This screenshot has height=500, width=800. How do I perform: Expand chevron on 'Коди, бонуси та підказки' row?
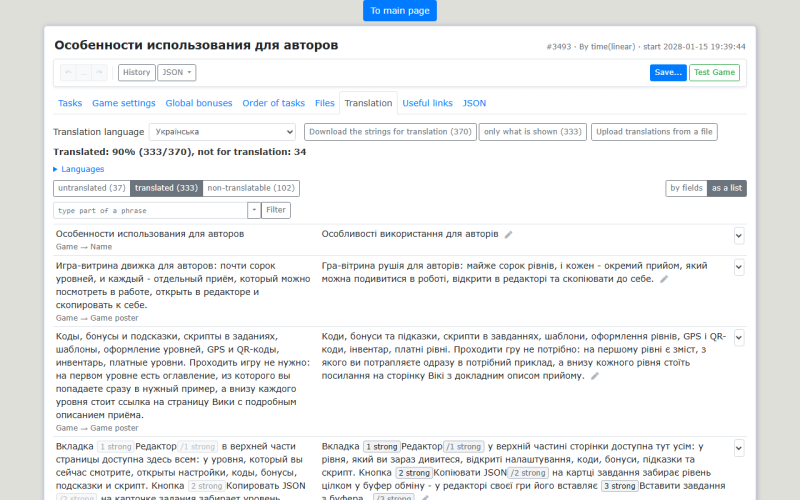click(739, 338)
